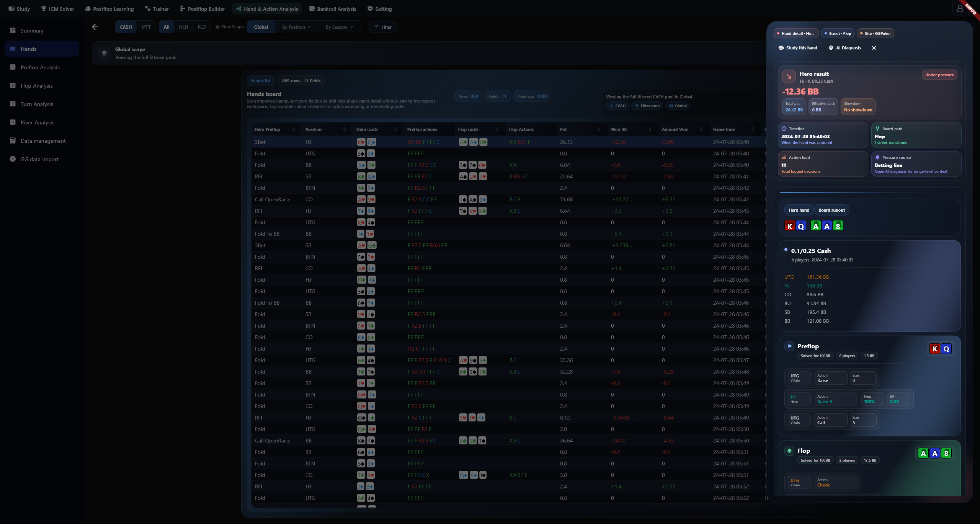Select PLO variant toggle
Image resolution: width=980 pixels, height=524 pixels.
click(x=201, y=27)
